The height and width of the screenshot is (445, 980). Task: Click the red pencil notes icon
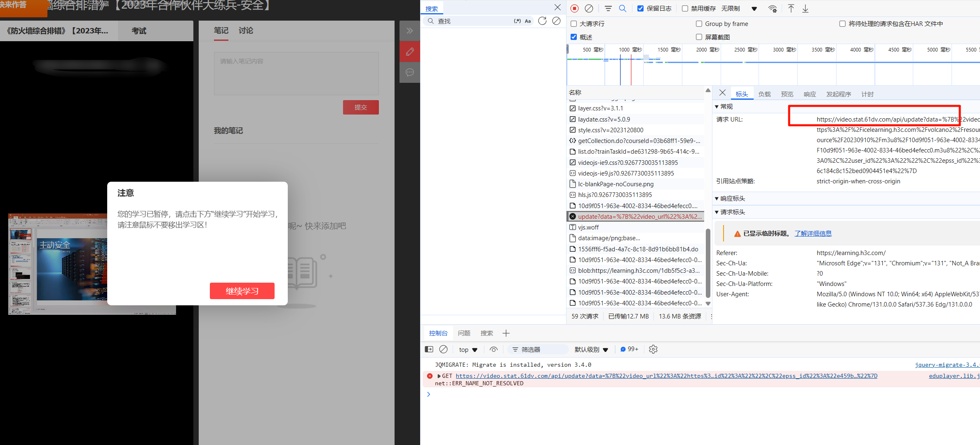point(410,52)
